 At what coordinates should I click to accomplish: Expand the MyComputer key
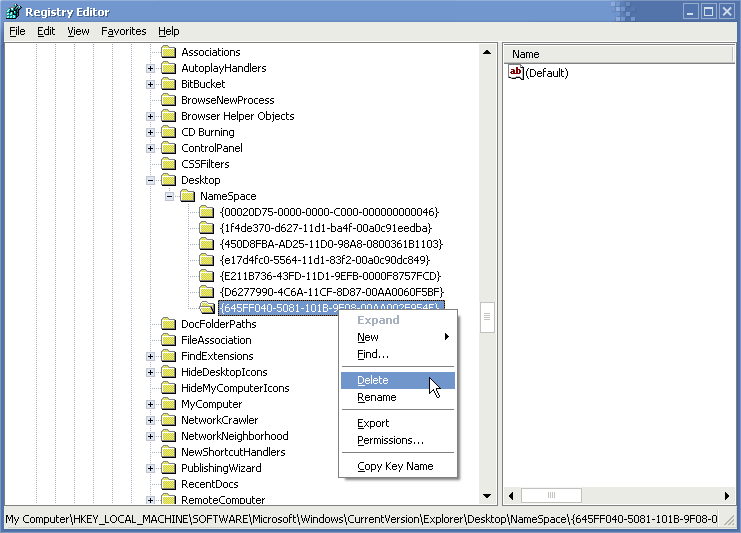[x=150, y=404]
